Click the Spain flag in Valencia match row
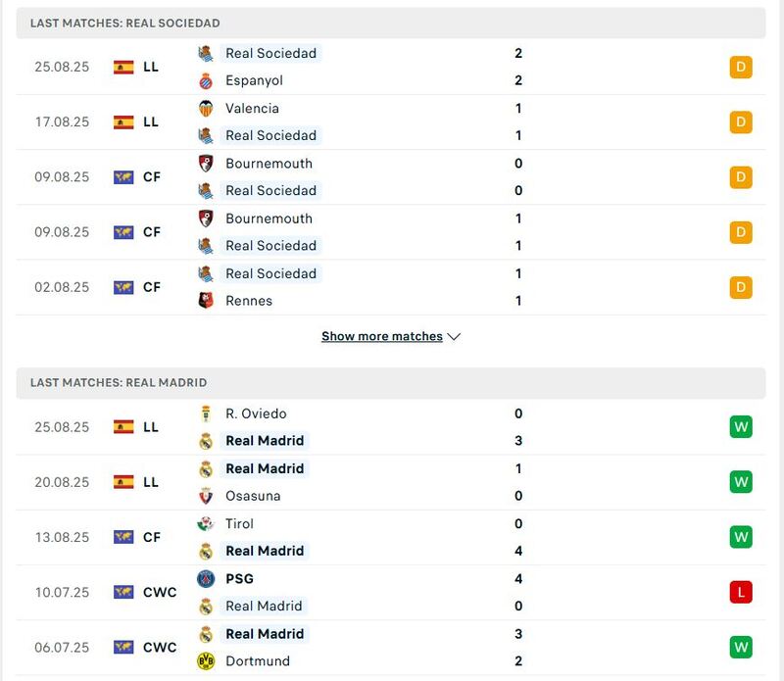This screenshot has height=681, width=784. pyautogui.click(x=123, y=122)
